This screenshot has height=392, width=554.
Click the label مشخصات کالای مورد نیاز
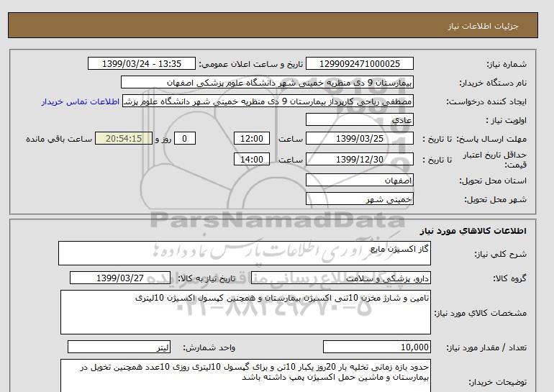(480, 313)
